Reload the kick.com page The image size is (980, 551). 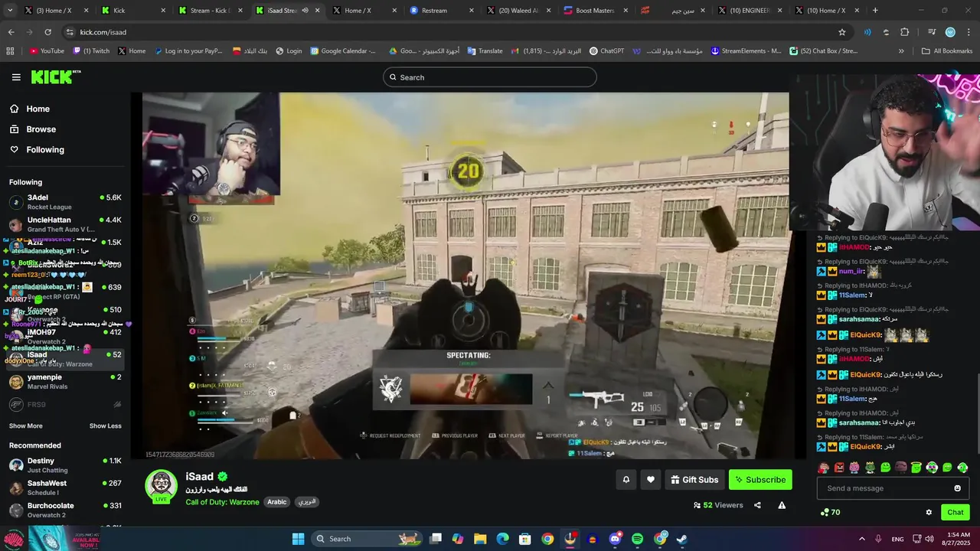(x=47, y=32)
